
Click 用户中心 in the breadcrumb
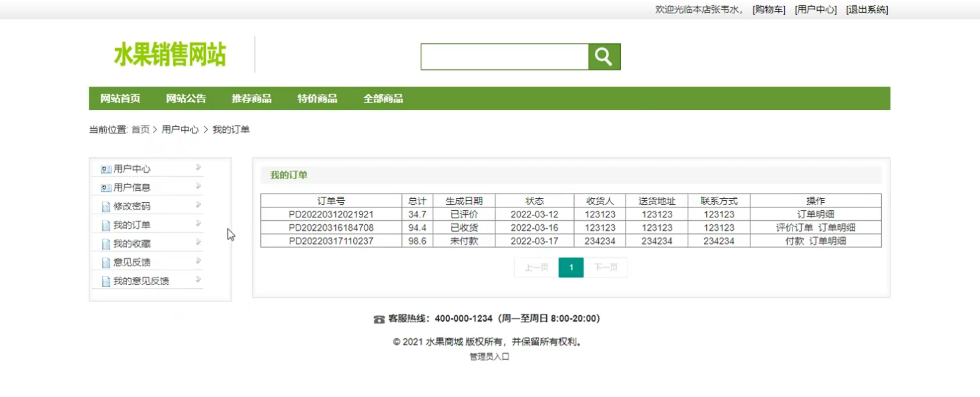pos(180,130)
